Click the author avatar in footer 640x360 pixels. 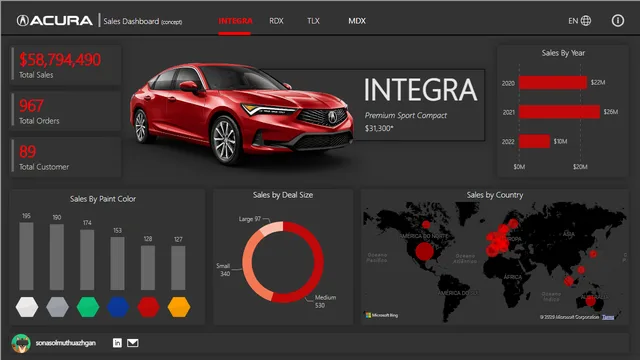(x=21, y=343)
